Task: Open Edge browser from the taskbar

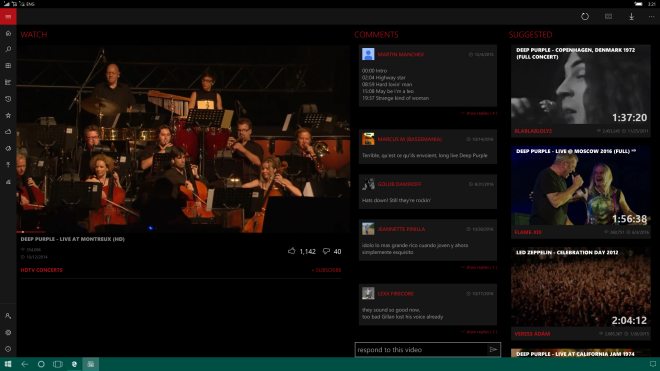Action: [x=75, y=364]
